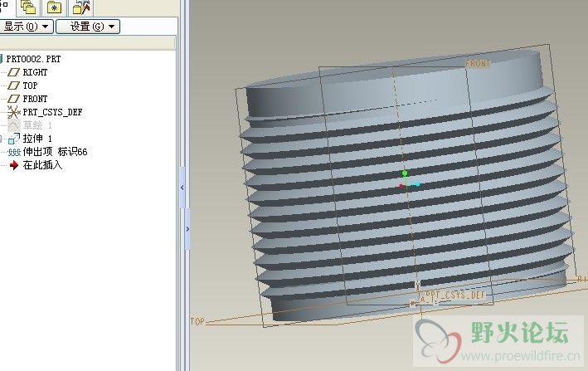
Task: Select PRT_CSYS_DEF coordinate system in tree
Action: (x=52, y=112)
